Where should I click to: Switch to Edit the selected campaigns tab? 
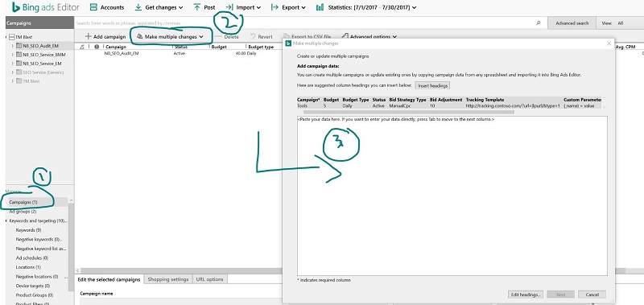click(109, 279)
